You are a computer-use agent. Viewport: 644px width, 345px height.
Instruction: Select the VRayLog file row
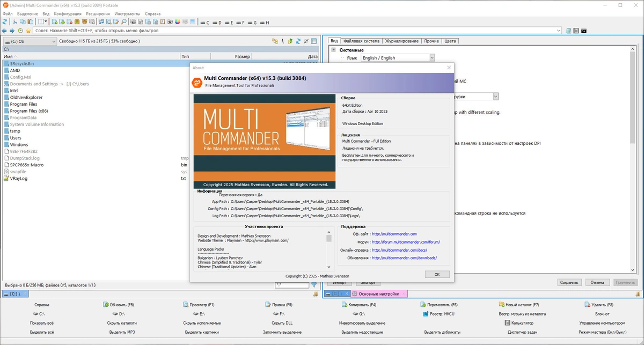click(x=19, y=179)
